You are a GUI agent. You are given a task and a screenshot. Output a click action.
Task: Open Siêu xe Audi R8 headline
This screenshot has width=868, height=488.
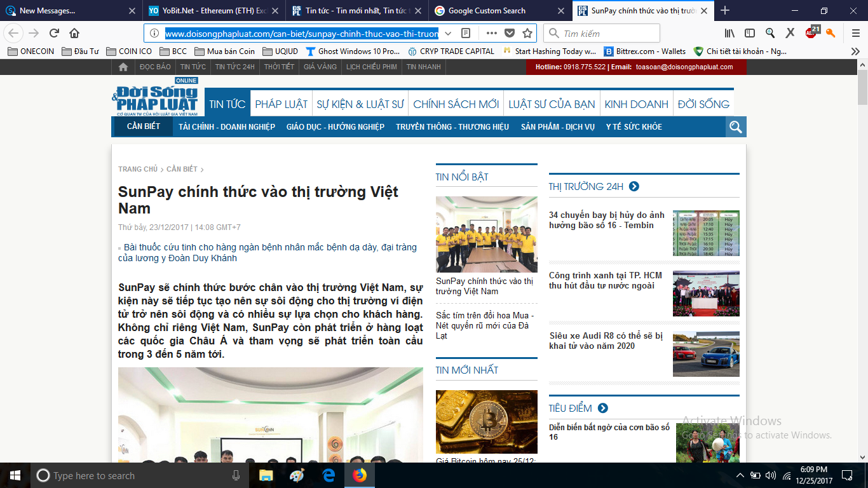coord(606,341)
